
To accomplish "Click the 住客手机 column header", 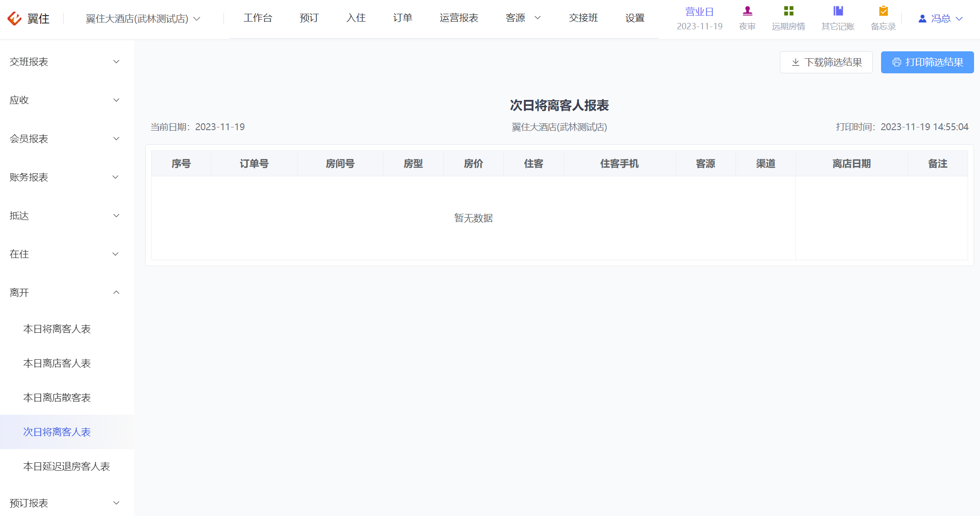I will pos(620,164).
